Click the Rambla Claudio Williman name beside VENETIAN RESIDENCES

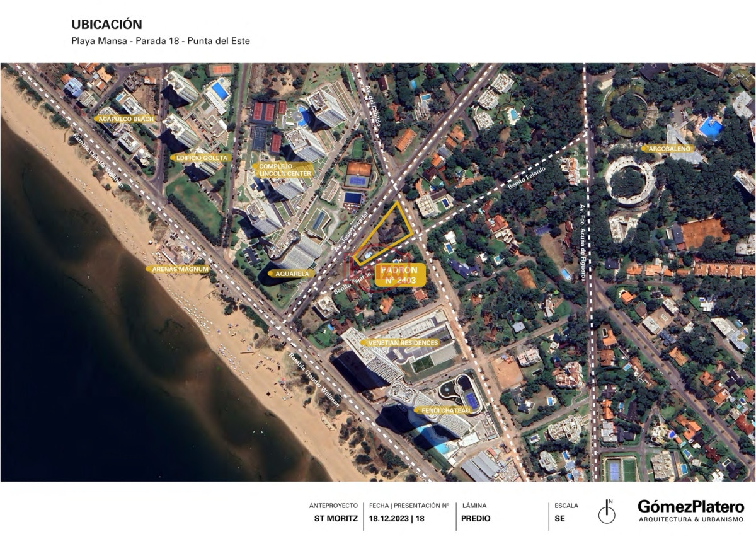(x=314, y=380)
